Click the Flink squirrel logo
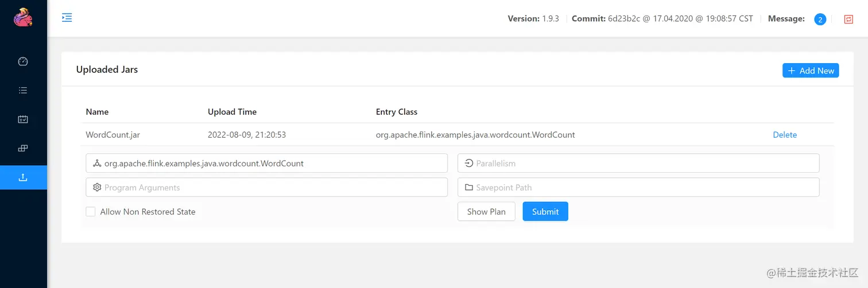Image resolution: width=868 pixels, height=288 pixels. (x=23, y=18)
